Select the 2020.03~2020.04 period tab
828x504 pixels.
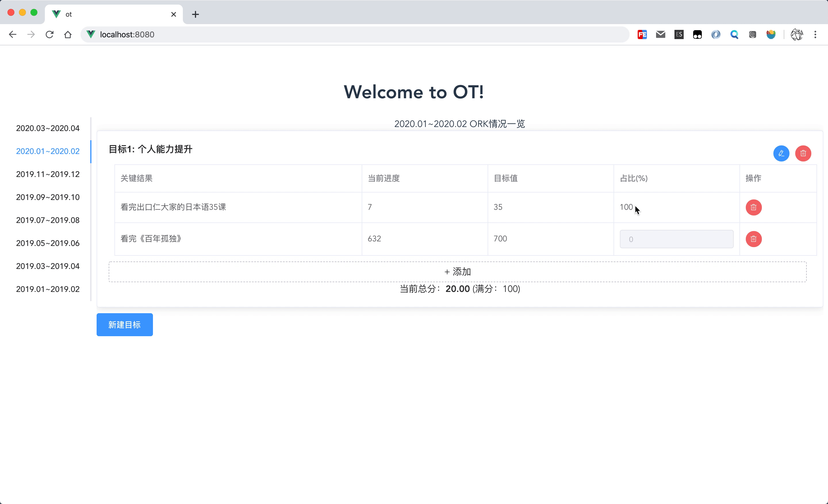pos(48,128)
